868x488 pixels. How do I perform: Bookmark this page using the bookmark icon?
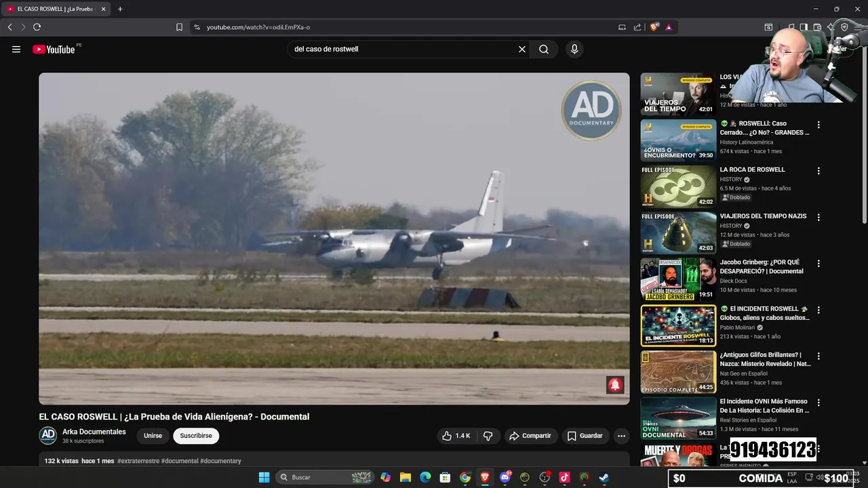click(x=179, y=27)
